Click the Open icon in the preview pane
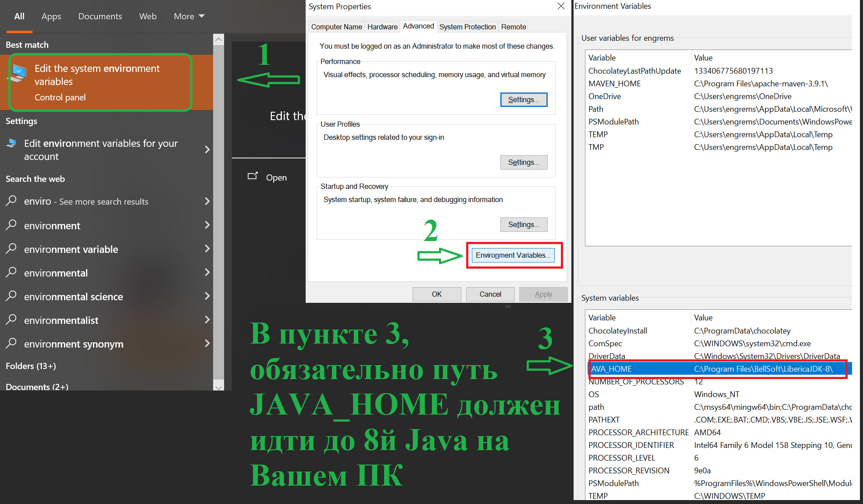 pos(253,176)
